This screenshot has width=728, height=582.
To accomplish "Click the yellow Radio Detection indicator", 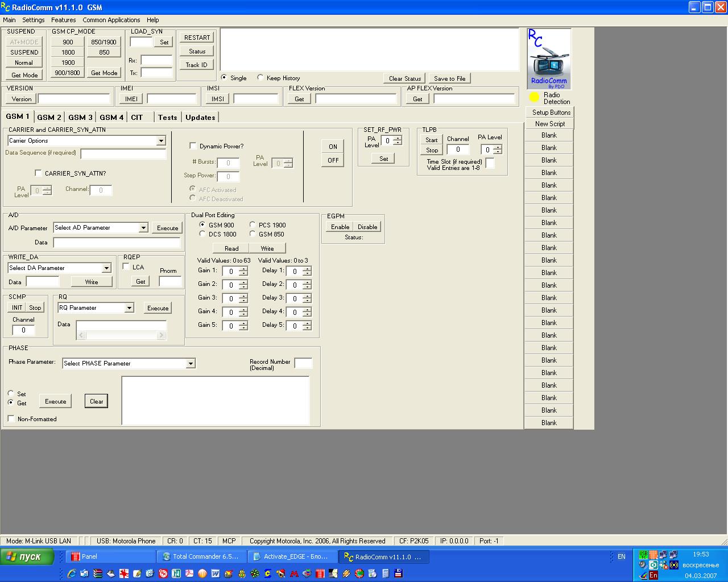I will pos(534,98).
